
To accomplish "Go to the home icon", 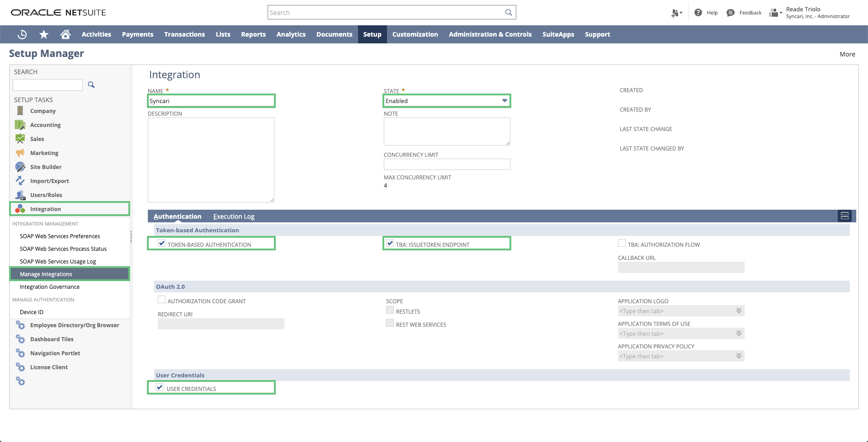I will pyautogui.click(x=66, y=34).
